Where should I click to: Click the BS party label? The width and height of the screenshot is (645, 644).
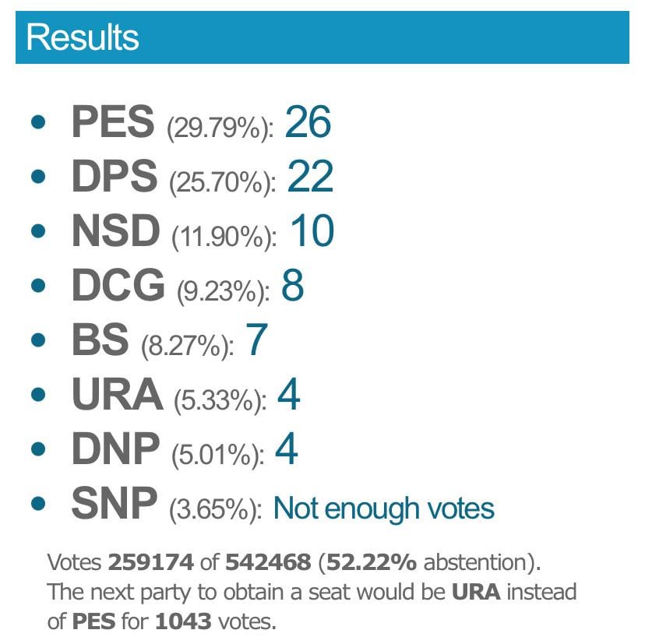click(100, 341)
